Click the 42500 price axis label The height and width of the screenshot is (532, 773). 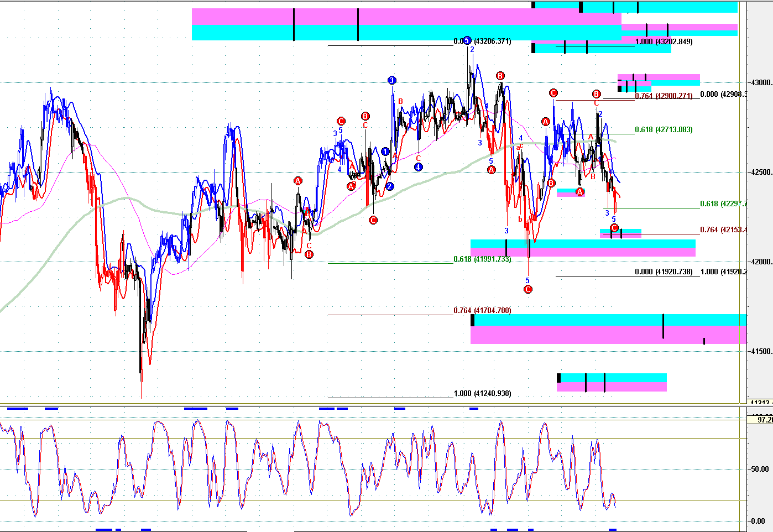click(x=761, y=173)
